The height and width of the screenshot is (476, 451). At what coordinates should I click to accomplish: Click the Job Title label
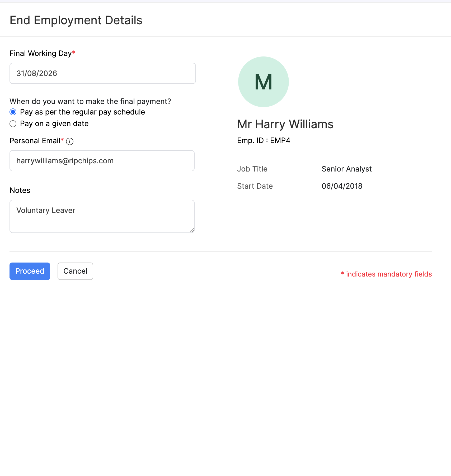click(252, 169)
